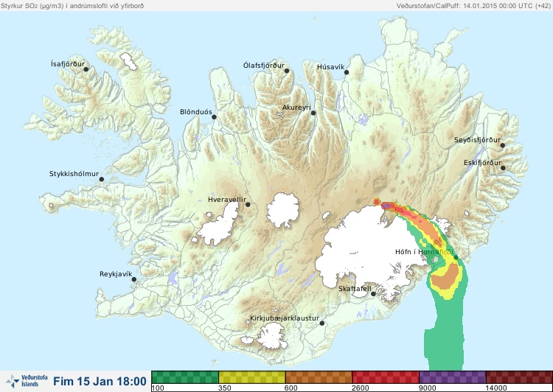Select the purple 9000 legend swatch

[453, 377]
